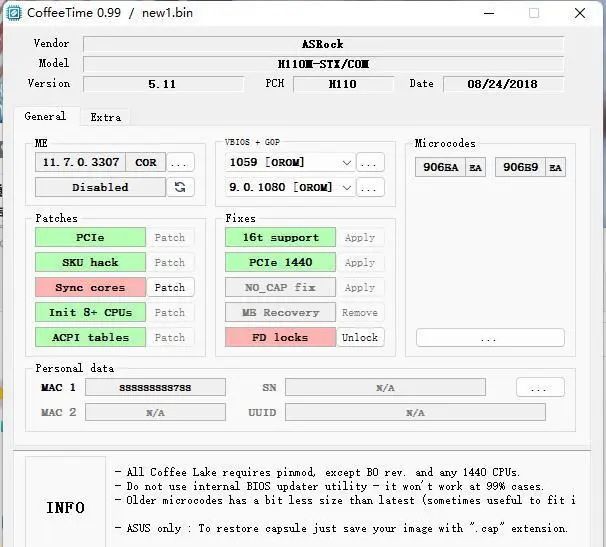Screen dimensions: 606x547
Task: Click the ME Recovery status
Action: [280, 312]
